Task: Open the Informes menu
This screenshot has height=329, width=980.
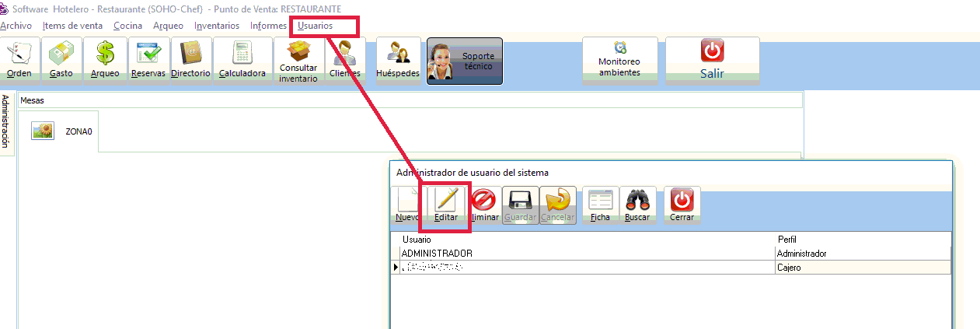Action: pyautogui.click(x=268, y=26)
